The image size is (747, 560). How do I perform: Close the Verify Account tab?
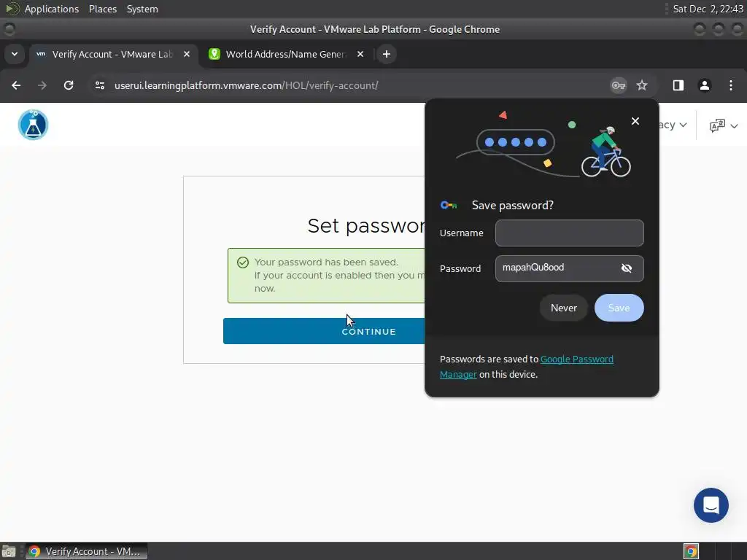187,54
